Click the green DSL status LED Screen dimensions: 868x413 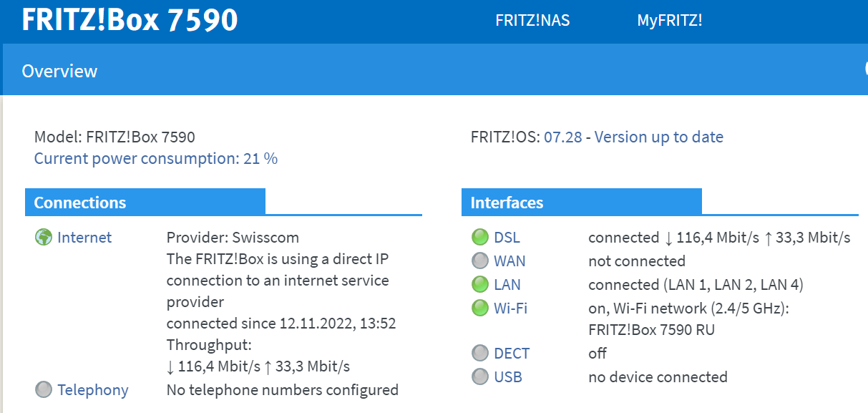click(x=479, y=236)
